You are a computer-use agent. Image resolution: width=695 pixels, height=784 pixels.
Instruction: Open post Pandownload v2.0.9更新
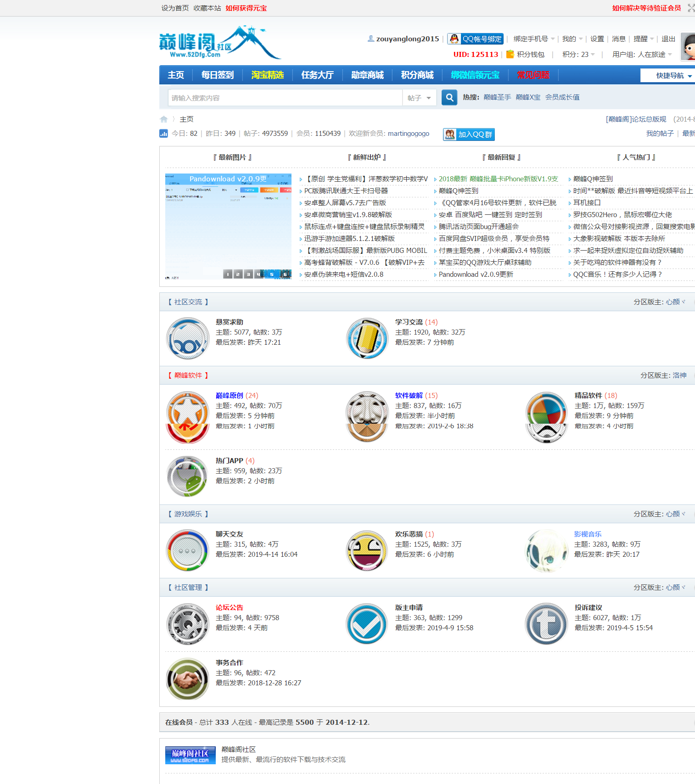tap(476, 274)
